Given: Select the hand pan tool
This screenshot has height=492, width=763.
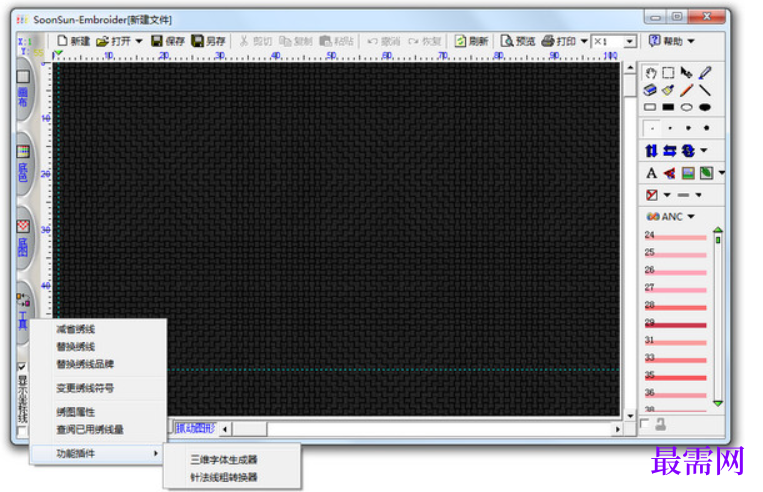Looking at the screenshot, I should [x=650, y=73].
